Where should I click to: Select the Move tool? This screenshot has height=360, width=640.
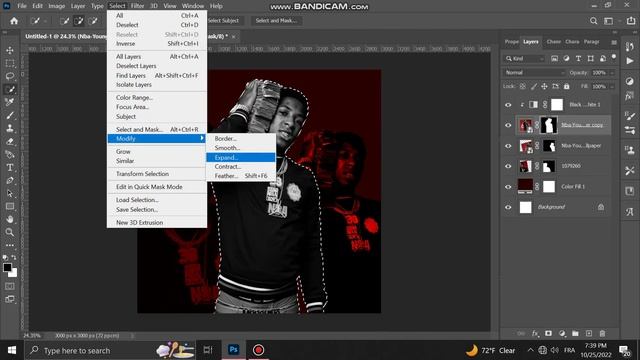click(x=10, y=50)
